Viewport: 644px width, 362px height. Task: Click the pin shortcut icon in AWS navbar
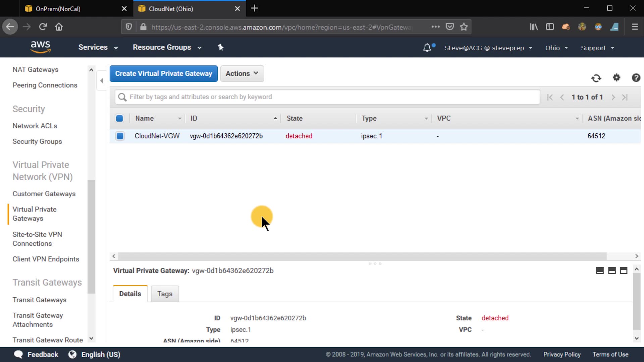[x=220, y=47]
